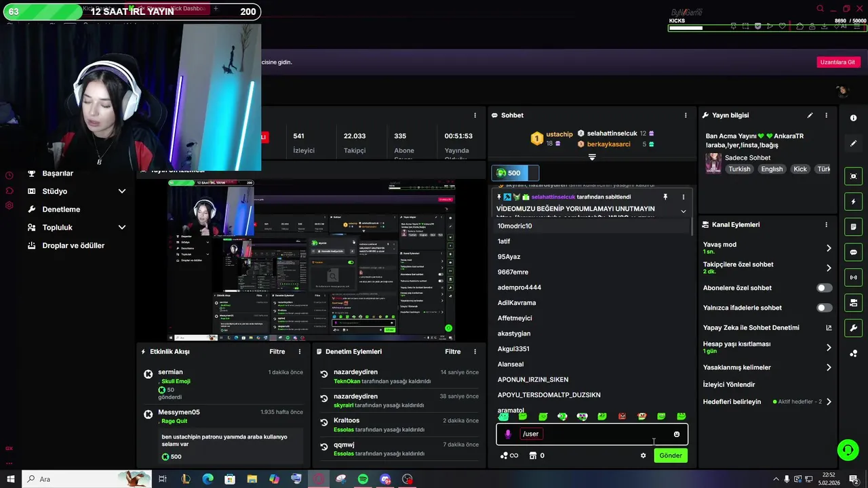Click the lightning bolt icon in right sidebar
The width and height of the screenshot is (868, 488).
click(853, 202)
